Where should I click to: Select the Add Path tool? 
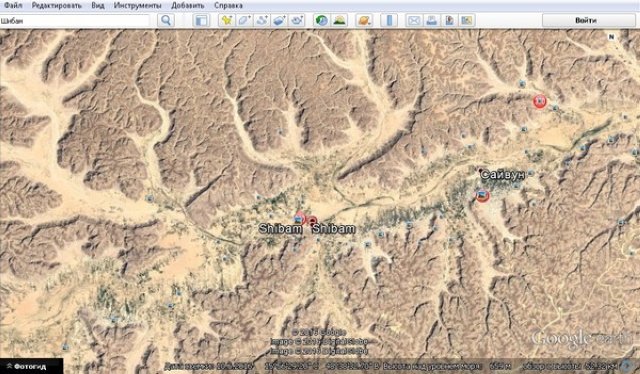coord(262,20)
